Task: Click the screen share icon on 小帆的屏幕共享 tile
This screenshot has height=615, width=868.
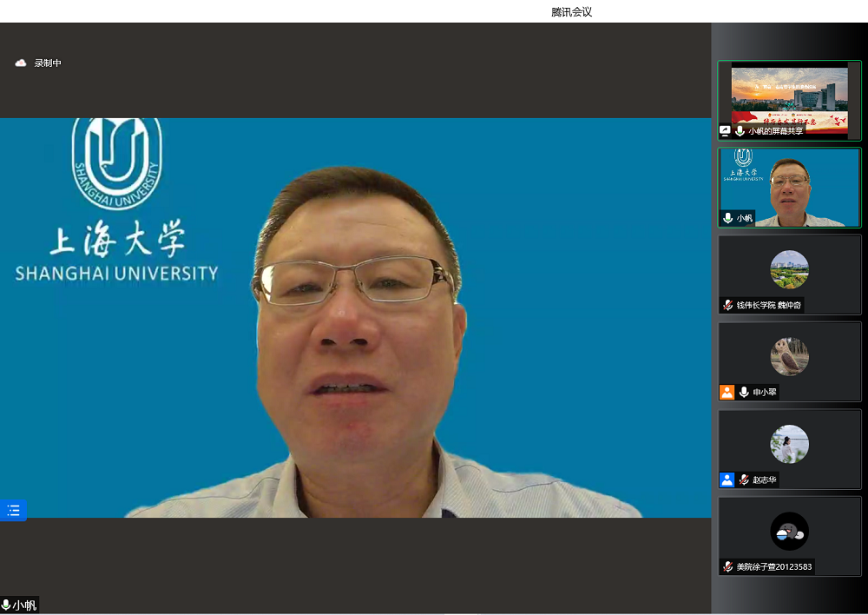Action: point(725,131)
